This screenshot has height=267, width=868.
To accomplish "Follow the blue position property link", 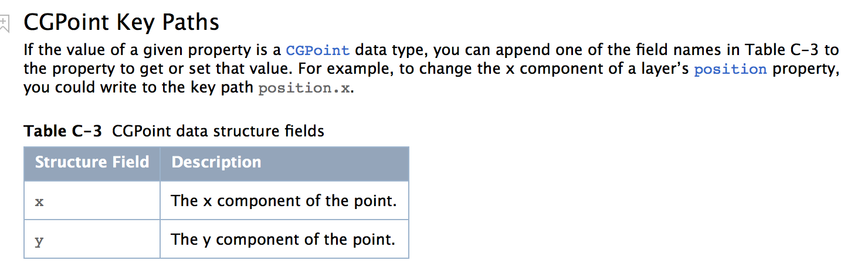I will (730, 70).
